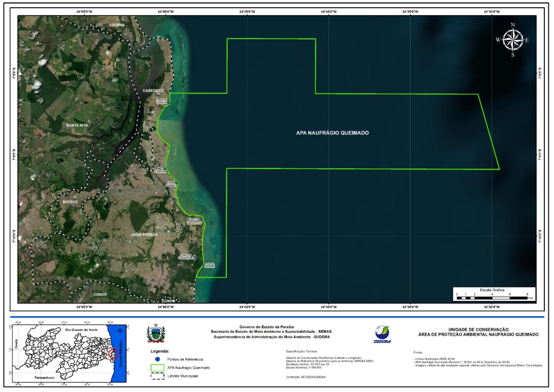Click the red circle on the inset map
The width and height of the screenshot is (554, 392).
pos(113,354)
